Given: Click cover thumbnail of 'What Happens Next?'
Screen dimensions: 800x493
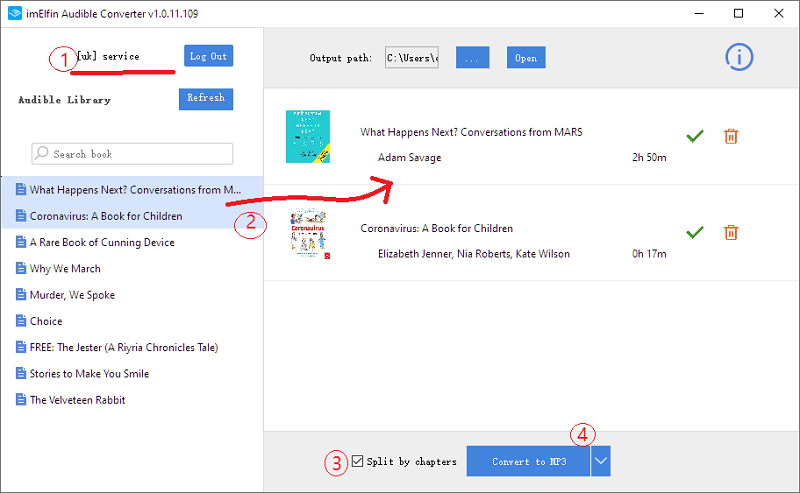Looking at the screenshot, I should click(308, 136).
